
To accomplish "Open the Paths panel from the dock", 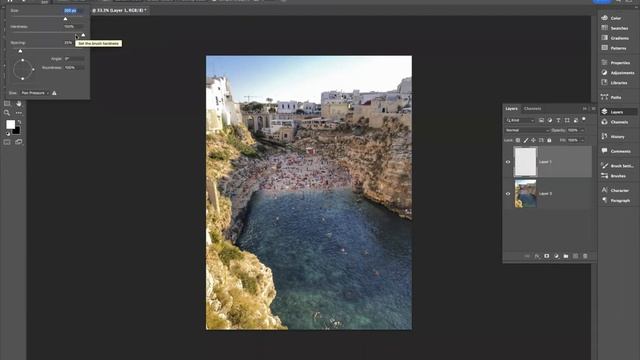I will point(611,97).
